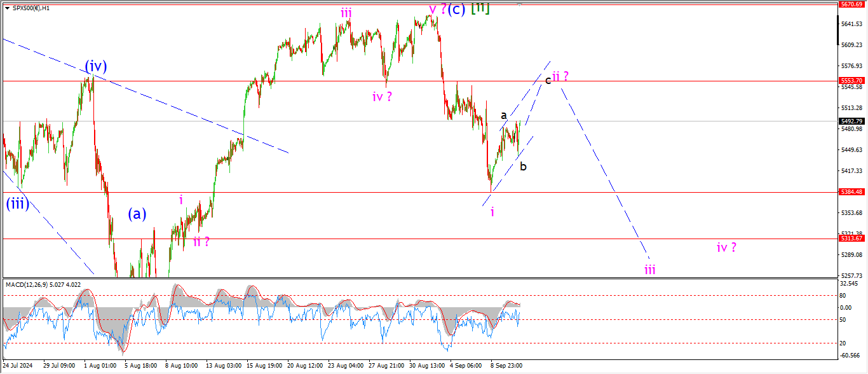
Task: Select the blue (iv) wave label
Action: point(96,66)
